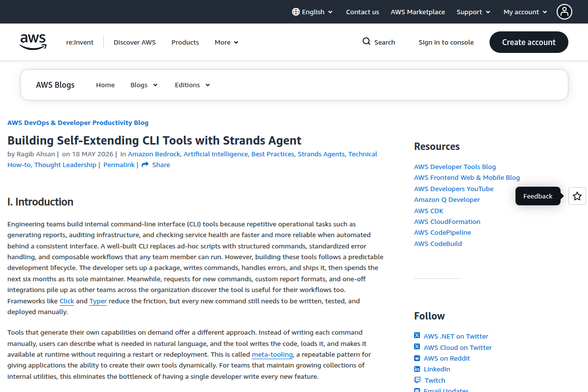Open re:Invent nav item
Image resolution: width=588 pixels, height=392 pixels.
pyautogui.click(x=80, y=42)
